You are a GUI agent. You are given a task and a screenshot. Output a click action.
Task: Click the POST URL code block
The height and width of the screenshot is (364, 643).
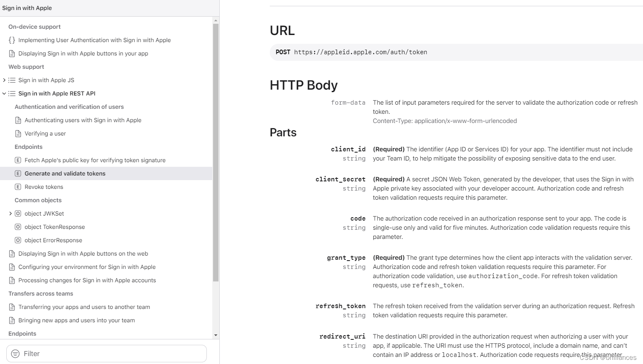pos(456,52)
